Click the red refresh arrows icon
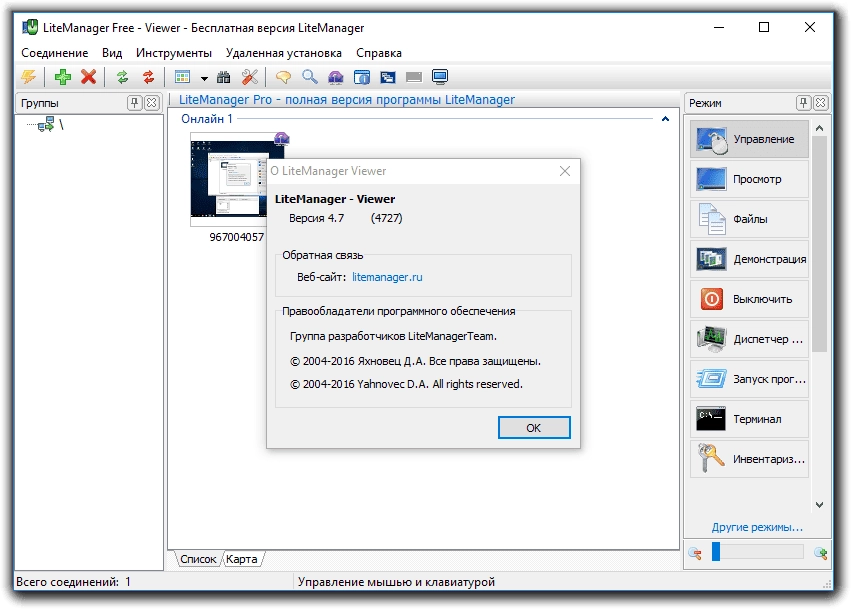851x610 pixels. [148, 77]
